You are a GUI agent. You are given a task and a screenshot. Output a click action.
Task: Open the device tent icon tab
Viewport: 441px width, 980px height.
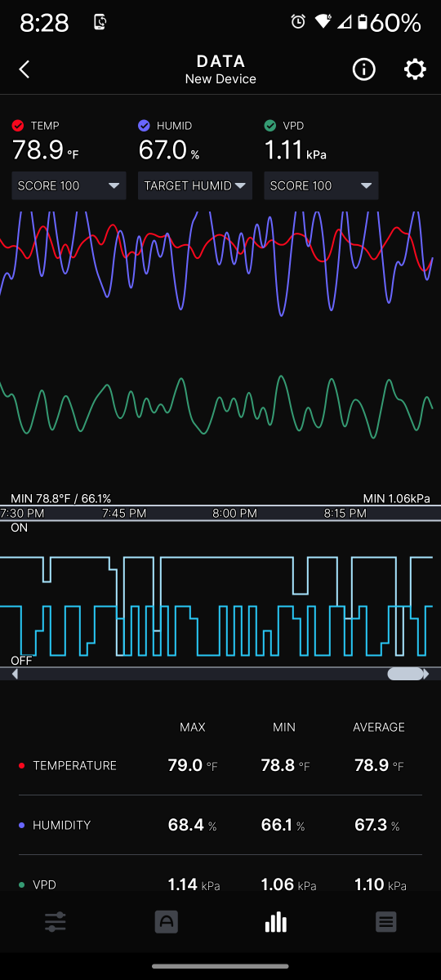pos(167,923)
